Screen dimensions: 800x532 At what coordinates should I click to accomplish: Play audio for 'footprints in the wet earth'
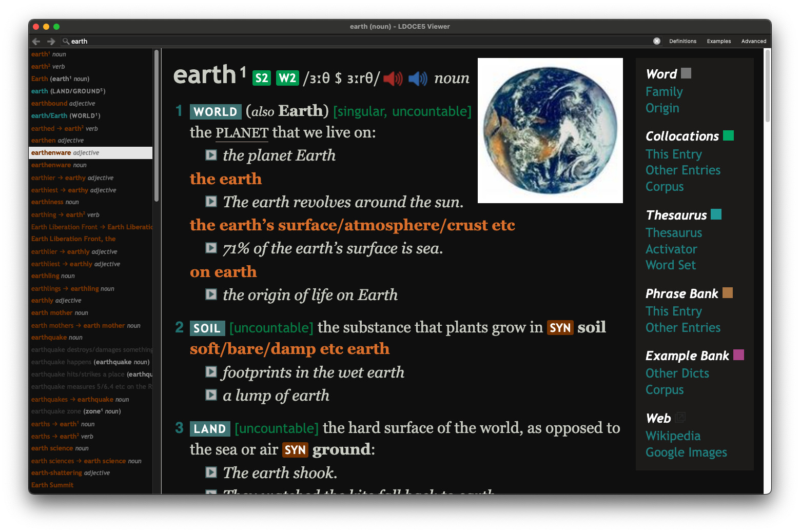[211, 372]
